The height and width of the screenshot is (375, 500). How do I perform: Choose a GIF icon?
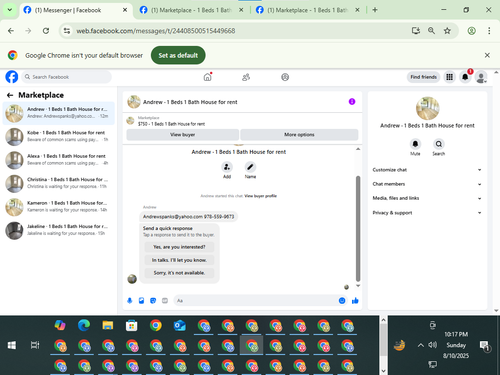165,301
